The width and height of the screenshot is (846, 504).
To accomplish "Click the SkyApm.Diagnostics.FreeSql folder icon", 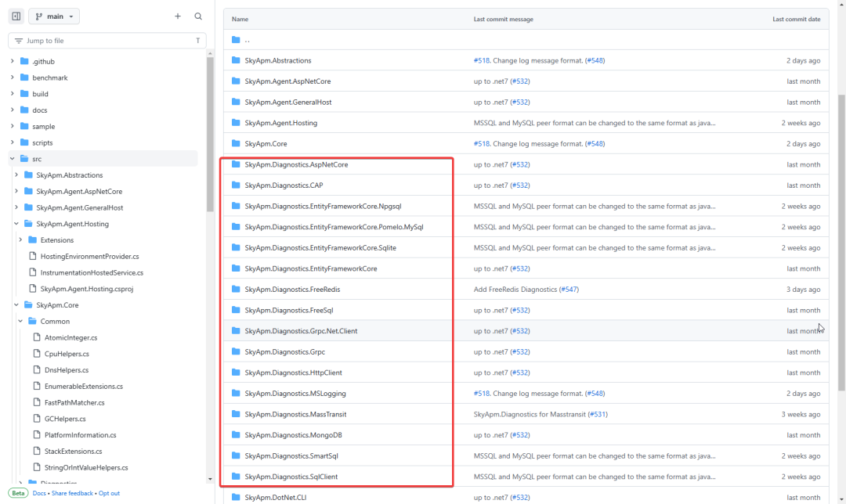I will tap(236, 310).
